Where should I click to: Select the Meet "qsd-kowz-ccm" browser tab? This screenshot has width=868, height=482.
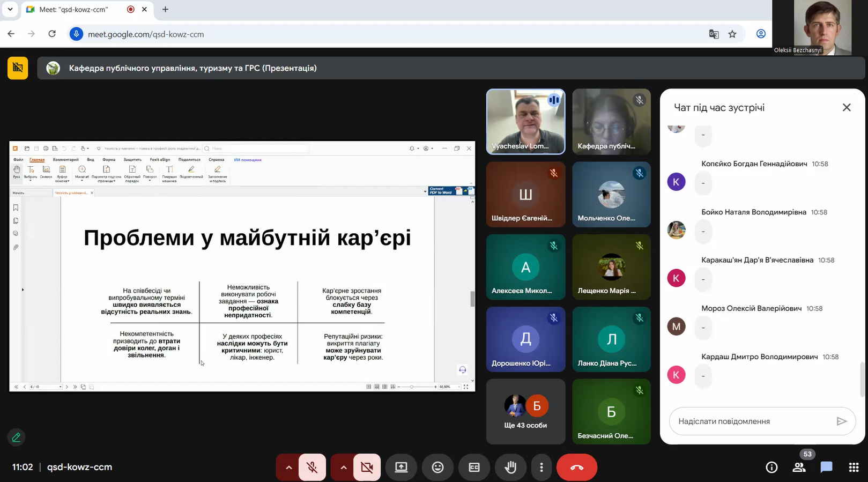click(74, 10)
